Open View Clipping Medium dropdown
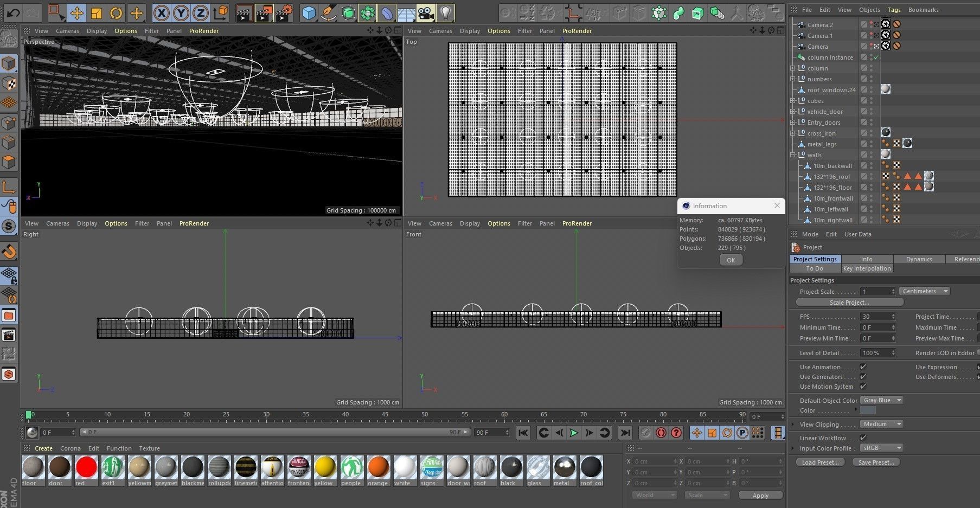 click(881, 424)
